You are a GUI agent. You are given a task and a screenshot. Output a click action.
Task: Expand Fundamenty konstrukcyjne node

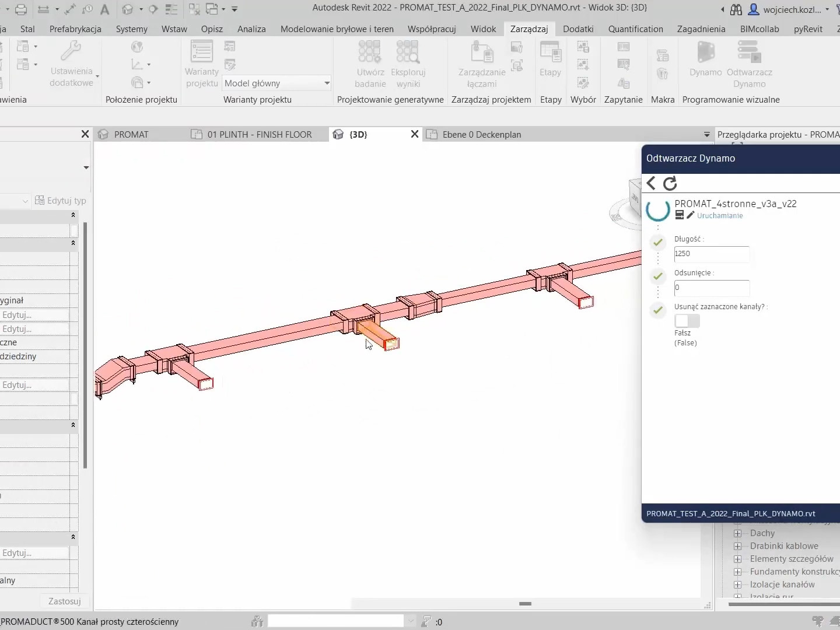(x=737, y=572)
